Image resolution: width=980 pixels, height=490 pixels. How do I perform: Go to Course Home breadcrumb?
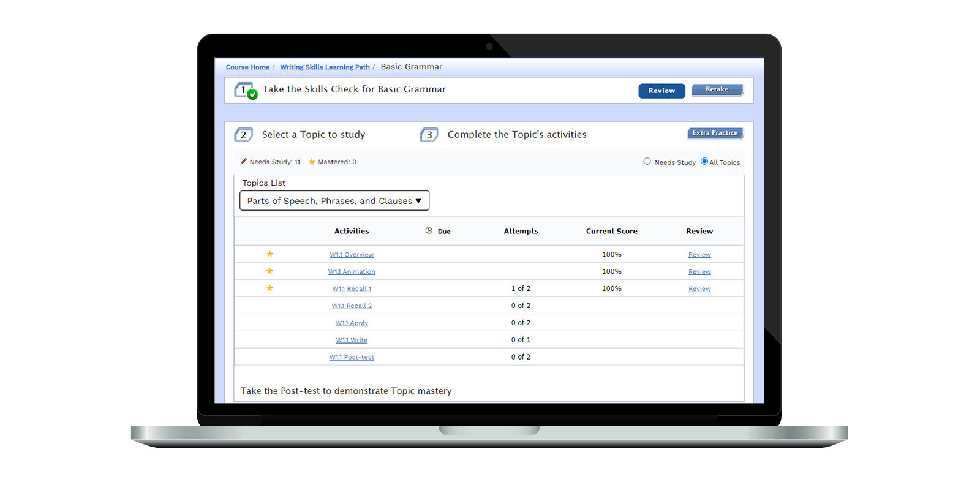tap(247, 67)
